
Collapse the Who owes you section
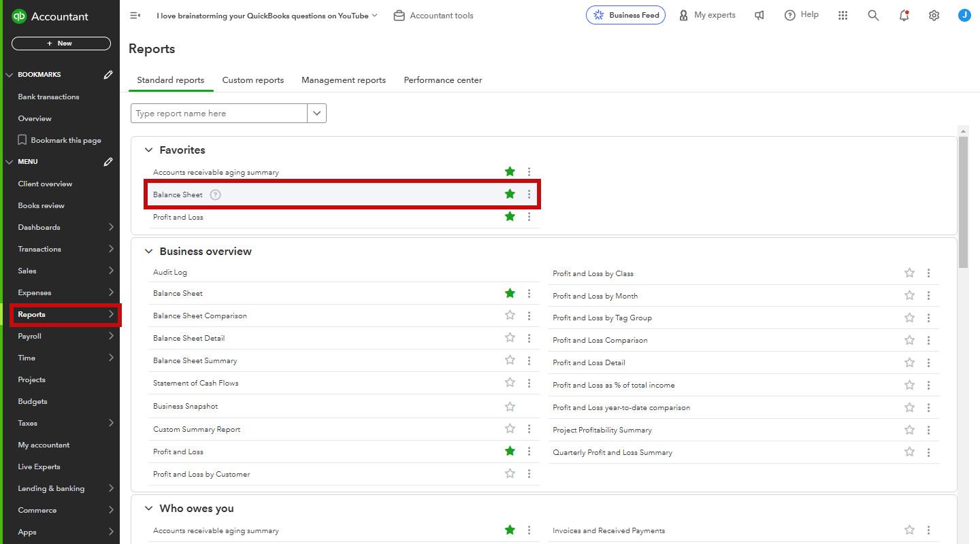coord(148,509)
